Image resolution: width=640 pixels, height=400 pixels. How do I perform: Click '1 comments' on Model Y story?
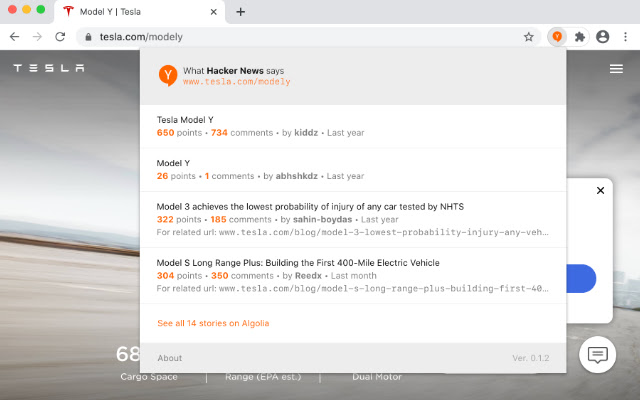pos(229,176)
